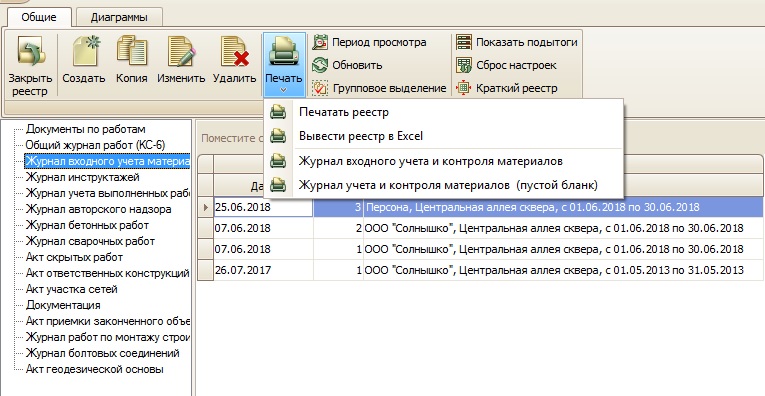The image size is (765, 396).
Task: Open Период просмотра calendar icon
Action: [320, 42]
